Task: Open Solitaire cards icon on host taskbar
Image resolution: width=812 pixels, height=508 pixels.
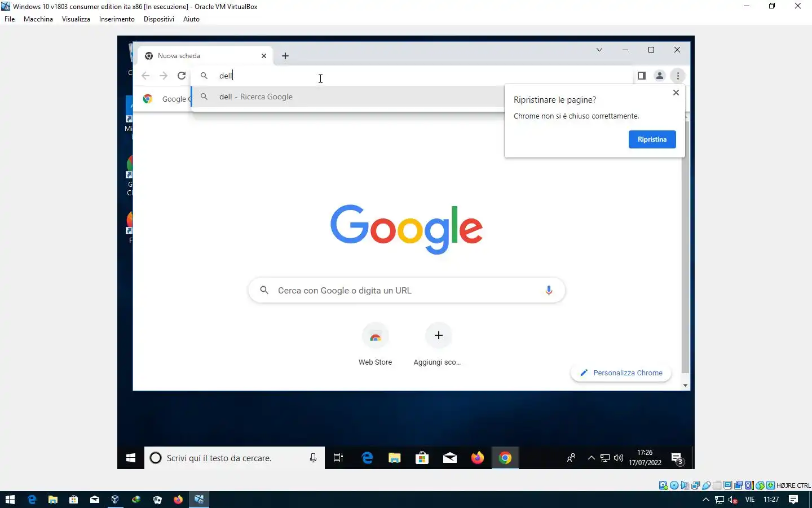Action: pyautogui.click(x=157, y=500)
